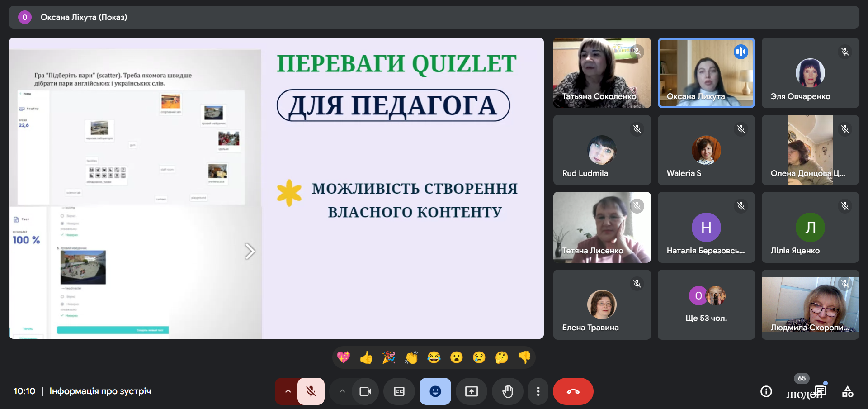This screenshot has height=409, width=868.
Task: Select Тетяна Лисенко video tile
Action: [x=602, y=227]
